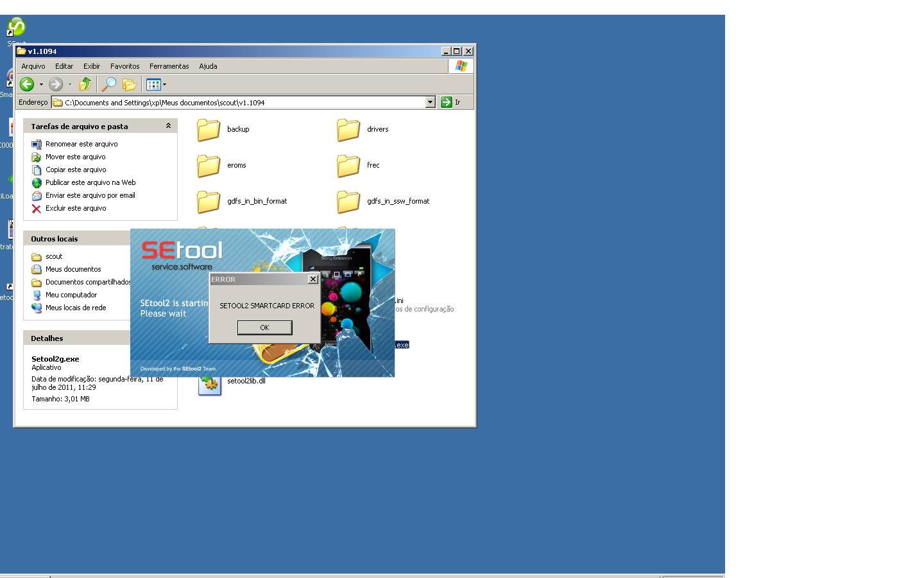The width and height of the screenshot is (924, 578).
Task: Select the backup folder icon
Action: coord(209,130)
